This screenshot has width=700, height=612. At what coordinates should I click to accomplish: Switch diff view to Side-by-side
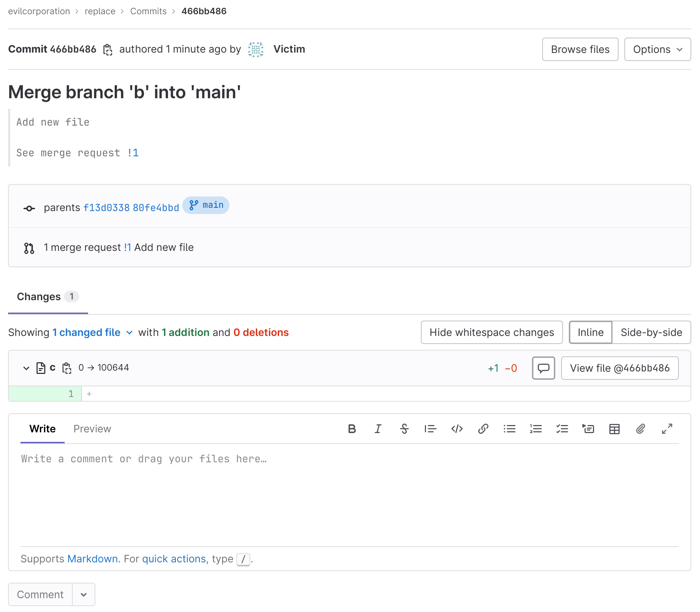(x=651, y=332)
